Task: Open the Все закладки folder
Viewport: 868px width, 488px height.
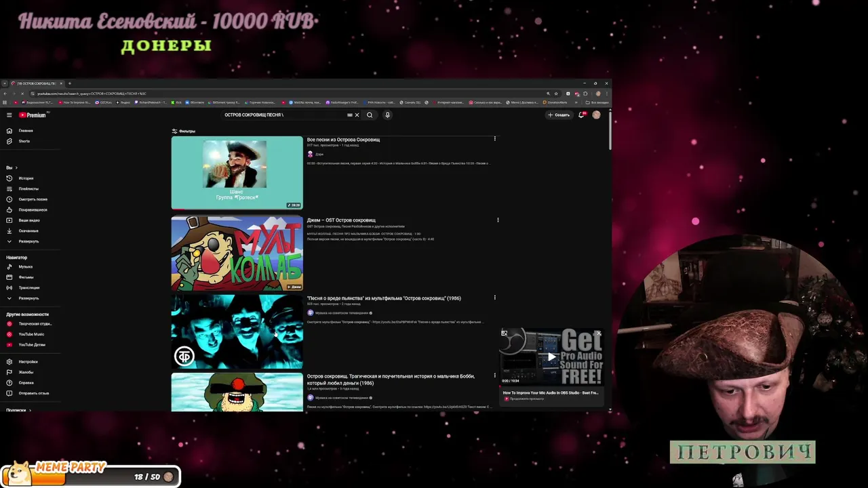Action: coord(596,102)
